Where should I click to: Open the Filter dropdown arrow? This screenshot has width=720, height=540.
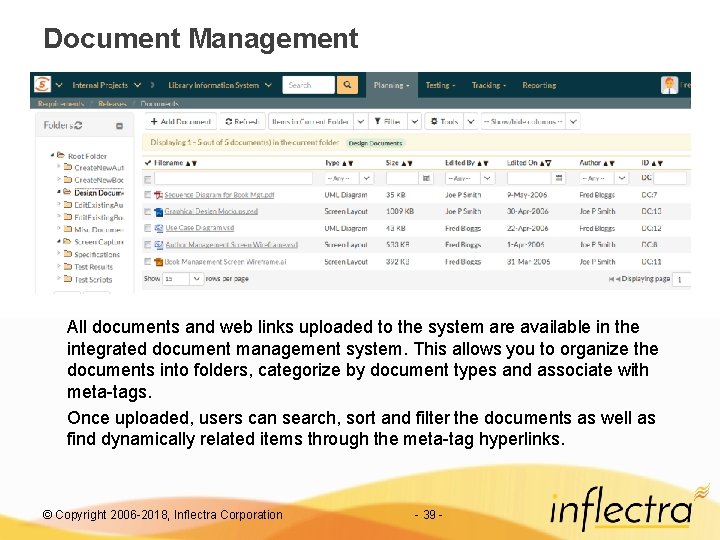click(x=415, y=122)
